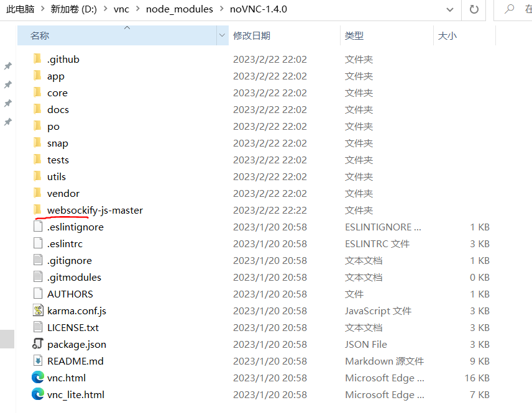Image resolution: width=532 pixels, height=413 pixels.
Task: Click the utils folder icon
Action: 37,176
